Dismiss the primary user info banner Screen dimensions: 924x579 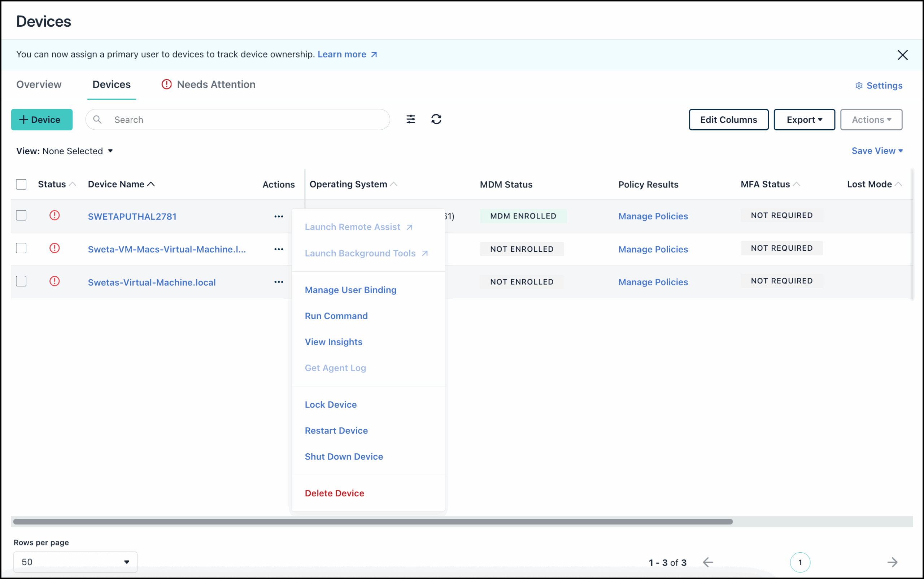(902, 55)
